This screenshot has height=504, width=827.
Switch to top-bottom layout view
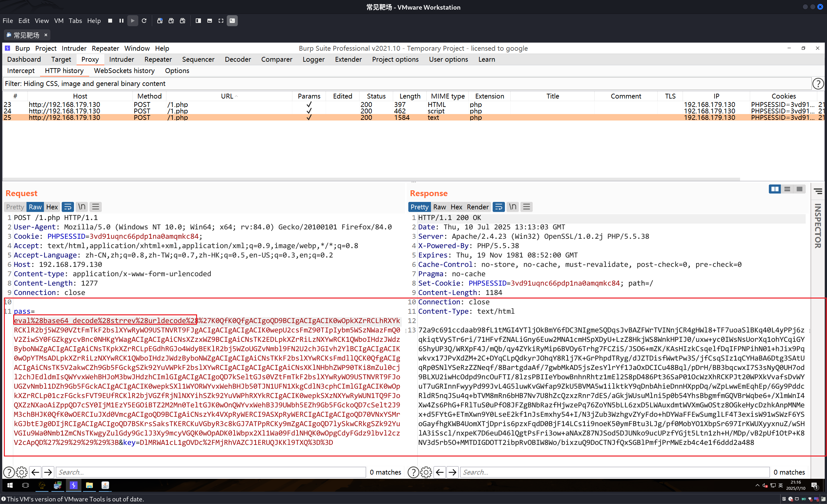click(787, 189)
